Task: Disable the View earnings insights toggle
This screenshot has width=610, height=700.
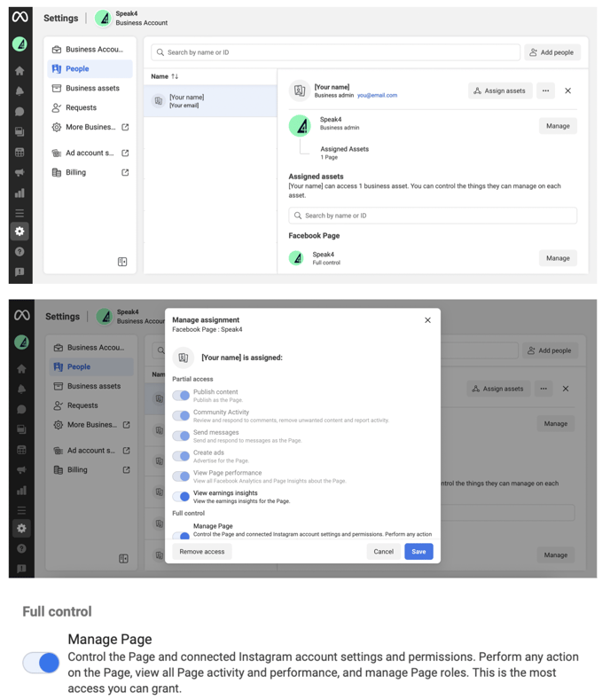Action: [x=181, y=497]
